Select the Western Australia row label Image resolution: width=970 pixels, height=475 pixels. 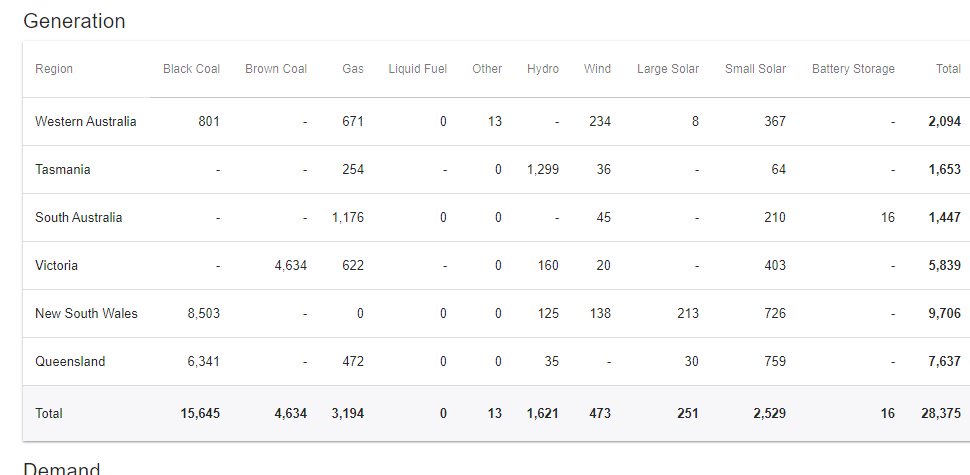click(x=85, y=121)
